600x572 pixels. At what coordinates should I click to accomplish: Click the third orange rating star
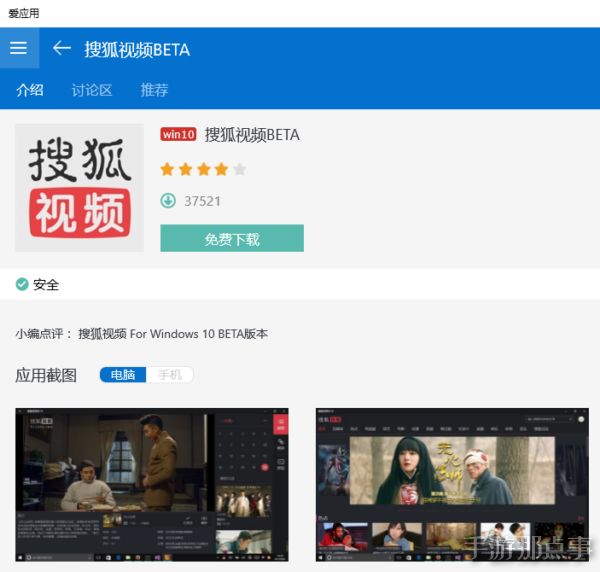(203, 169)
